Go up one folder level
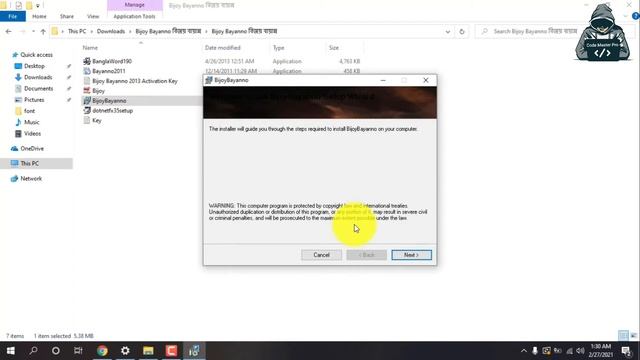Viewport: 640px width, 360px height. 43,31
